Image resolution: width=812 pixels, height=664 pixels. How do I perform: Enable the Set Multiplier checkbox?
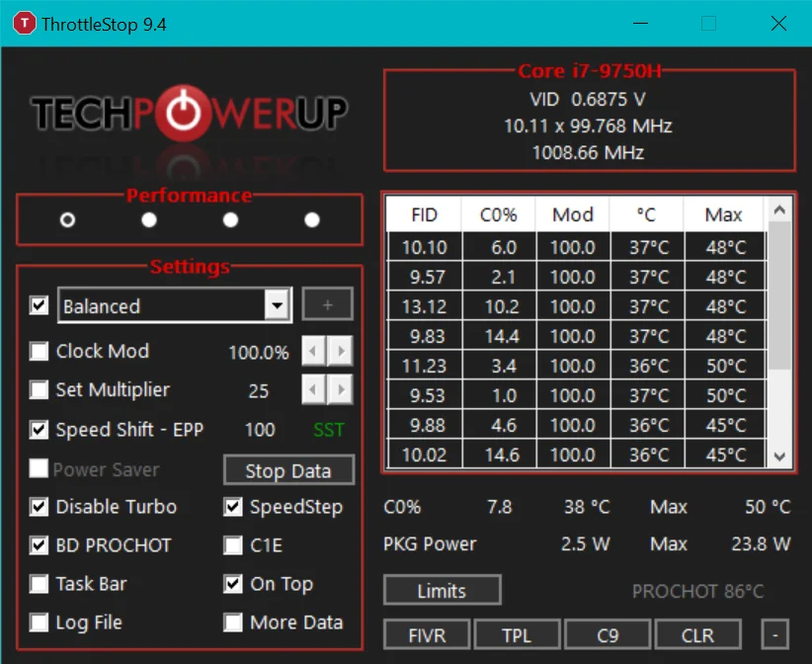point(39,389)
